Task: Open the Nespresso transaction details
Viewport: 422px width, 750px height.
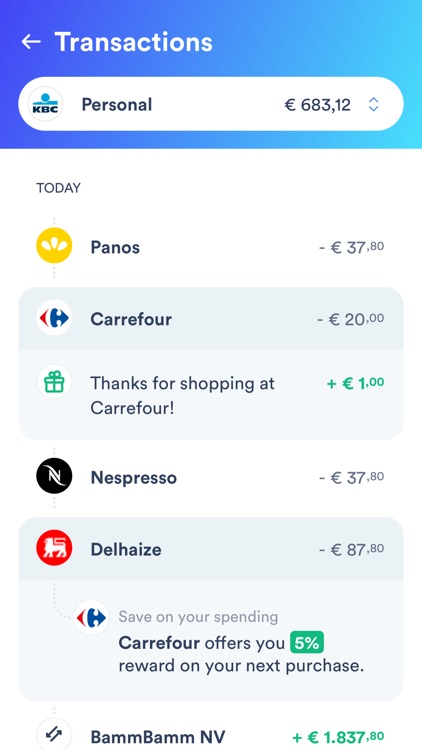Action: coord(211,477)
